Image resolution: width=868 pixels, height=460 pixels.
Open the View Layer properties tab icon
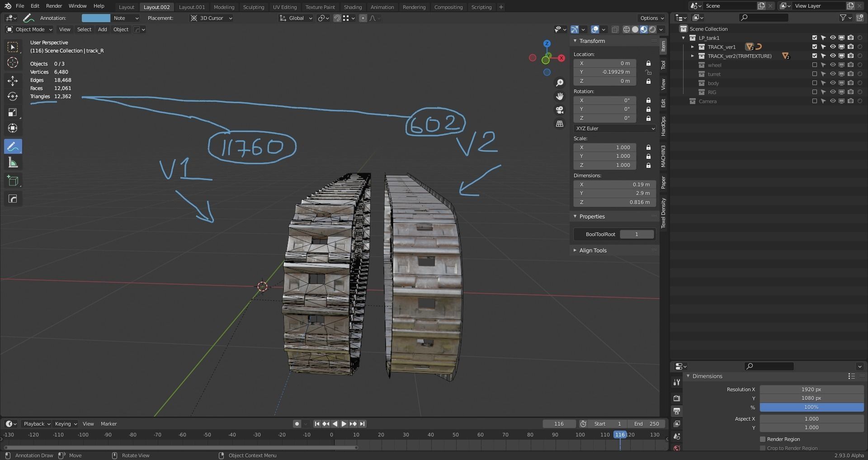(x=677, y=424)
